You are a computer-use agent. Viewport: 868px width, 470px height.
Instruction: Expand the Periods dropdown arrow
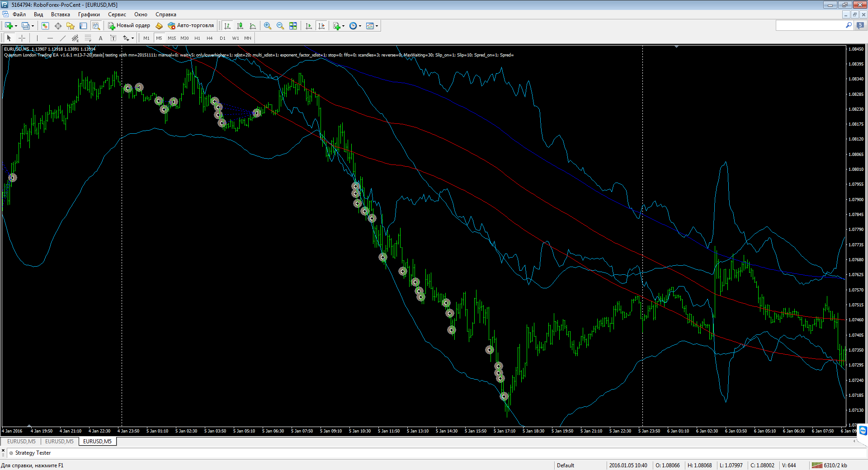pos(360,26)
